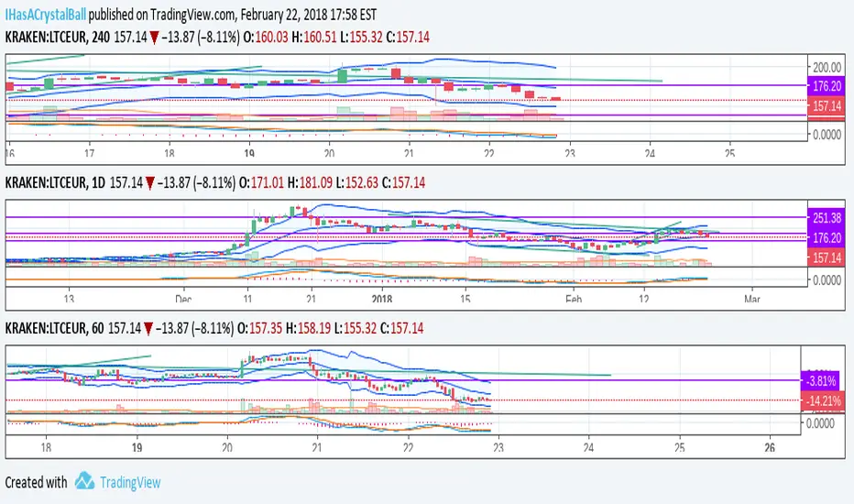Click date 23 on 240 chart time axis
Screen dimensions: 854x504
coord(569,154)
